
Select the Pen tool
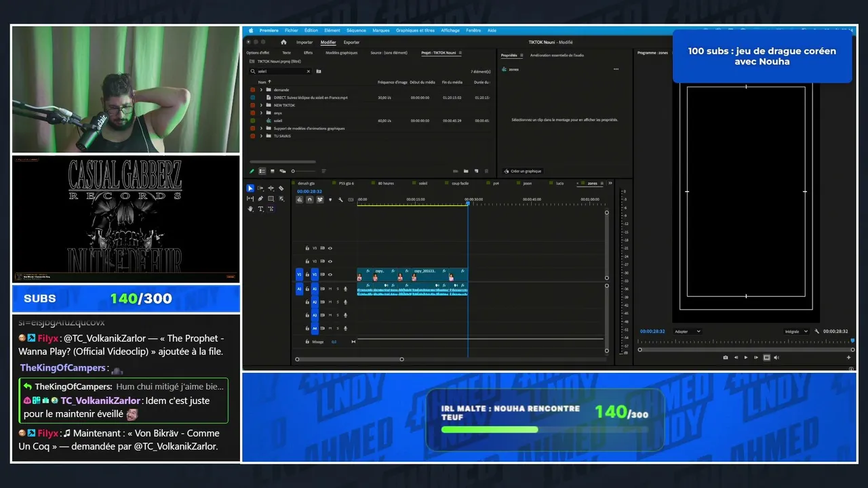pyautogui.click(x=260, y=199)
